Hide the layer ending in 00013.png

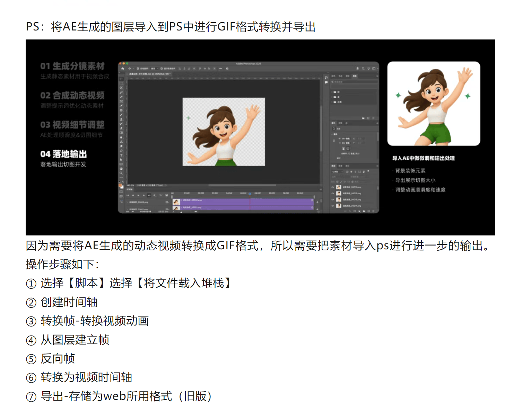point(333,200)
